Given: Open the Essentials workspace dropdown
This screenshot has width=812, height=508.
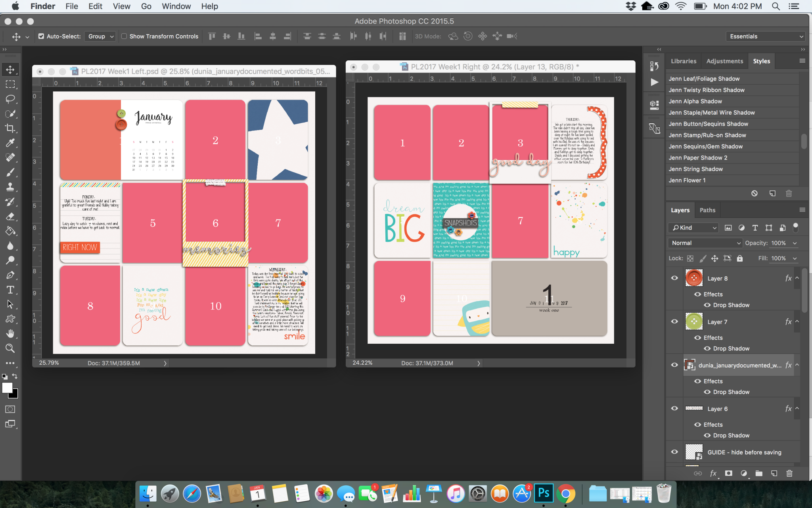Looking at the screenshot, I should coord(765,36).
